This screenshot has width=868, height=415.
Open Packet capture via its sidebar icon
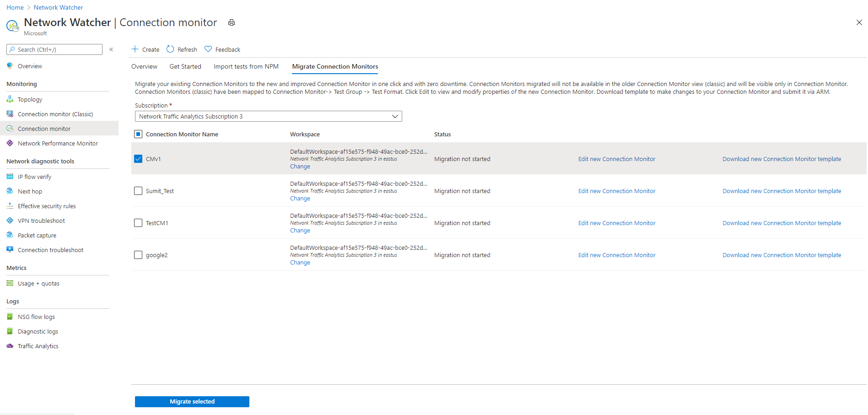tap(10, 235)
